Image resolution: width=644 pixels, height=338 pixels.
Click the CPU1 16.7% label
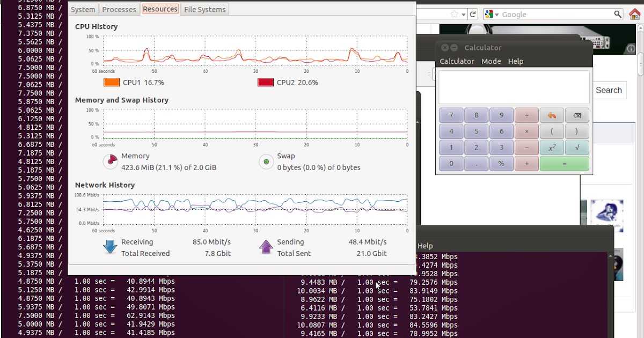[x=143, y=83]
